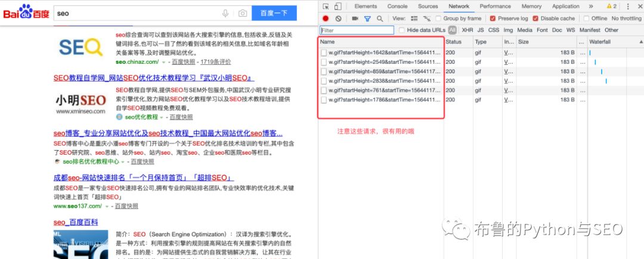Screen dimensions: 644x259
Task: Open the 小明SEO result thumbnail
Action: tap(81, 103)
